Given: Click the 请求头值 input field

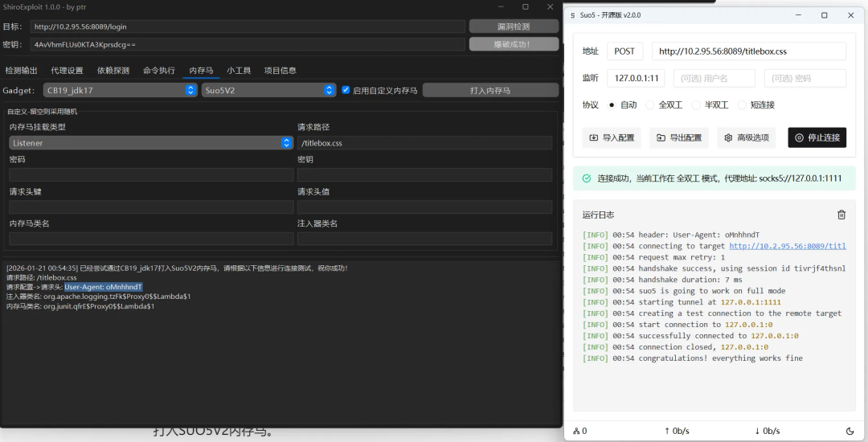Looking at the screenshot, I should pos(424,207).
